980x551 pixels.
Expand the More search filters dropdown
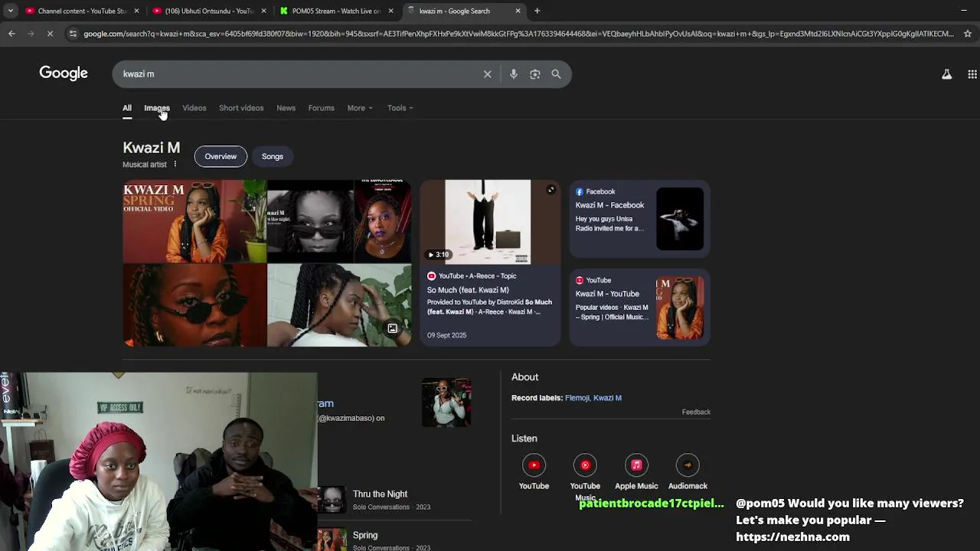(x=360, y=108)
